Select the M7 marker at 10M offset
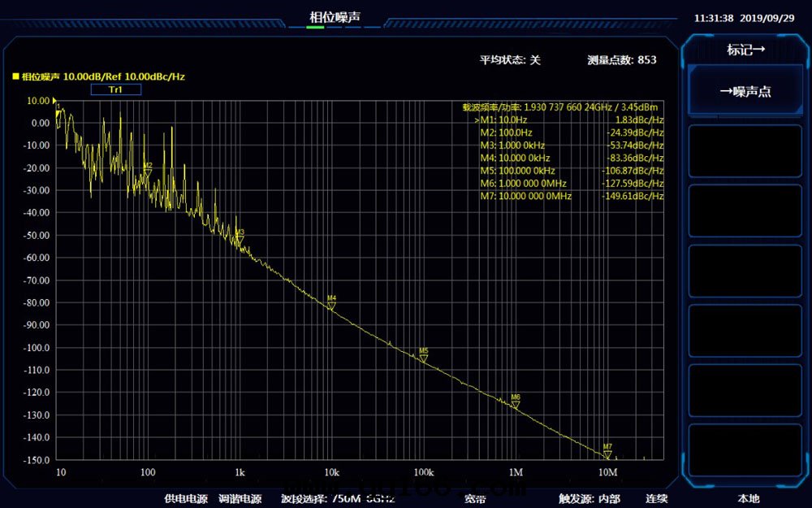Image resolution: width=812 pixels, height=508 pixels. (x=607, y=454)
